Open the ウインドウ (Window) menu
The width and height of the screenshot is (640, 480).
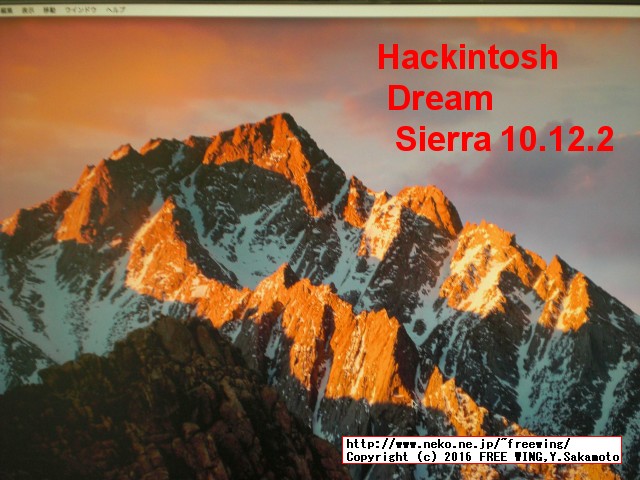[81, 10]
